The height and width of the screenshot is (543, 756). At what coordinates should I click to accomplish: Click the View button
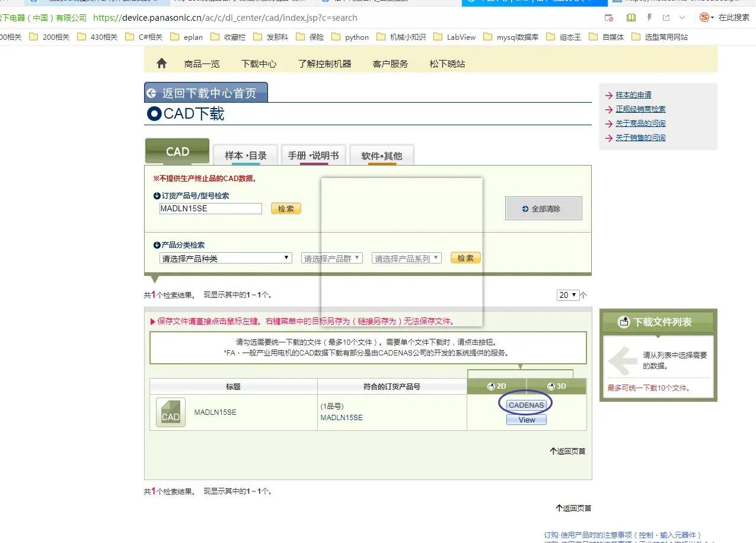527,420
